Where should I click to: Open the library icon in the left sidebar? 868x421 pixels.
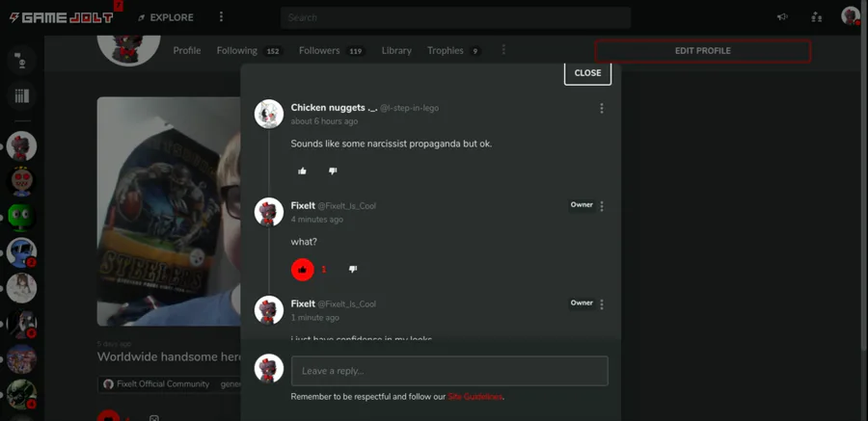point(21,95)
